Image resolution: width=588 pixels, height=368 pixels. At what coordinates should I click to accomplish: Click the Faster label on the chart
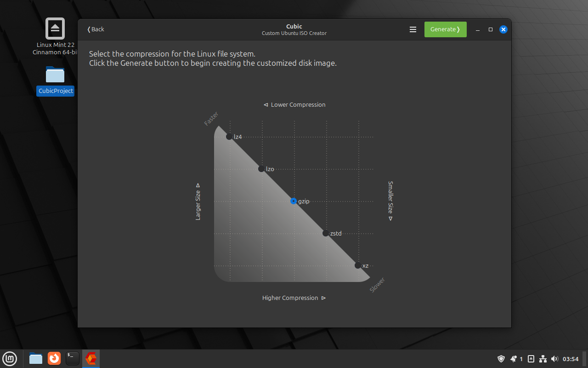tap(211, 119)
